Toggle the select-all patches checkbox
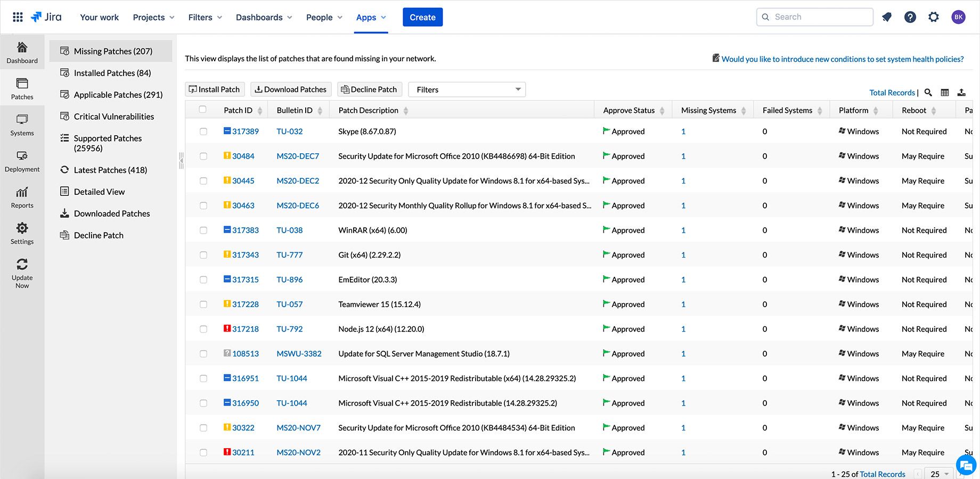980x479 pixels. [202, 110]
